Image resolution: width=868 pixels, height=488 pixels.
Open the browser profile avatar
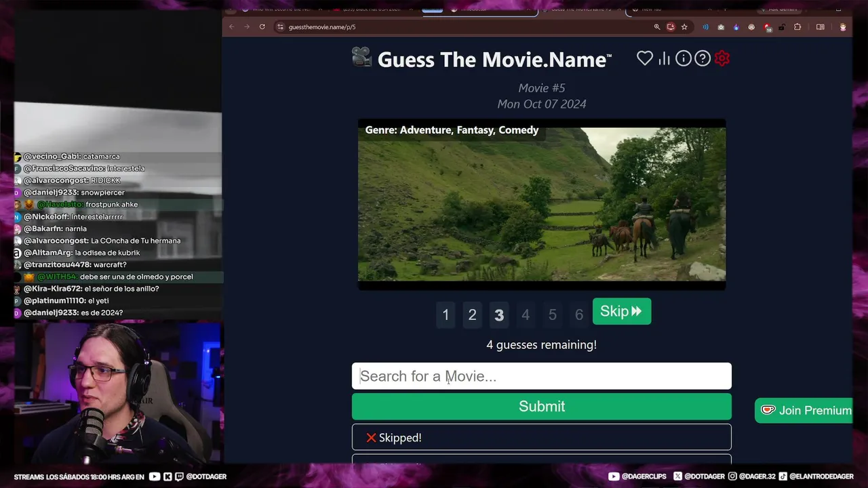click(x=843, y=27)
